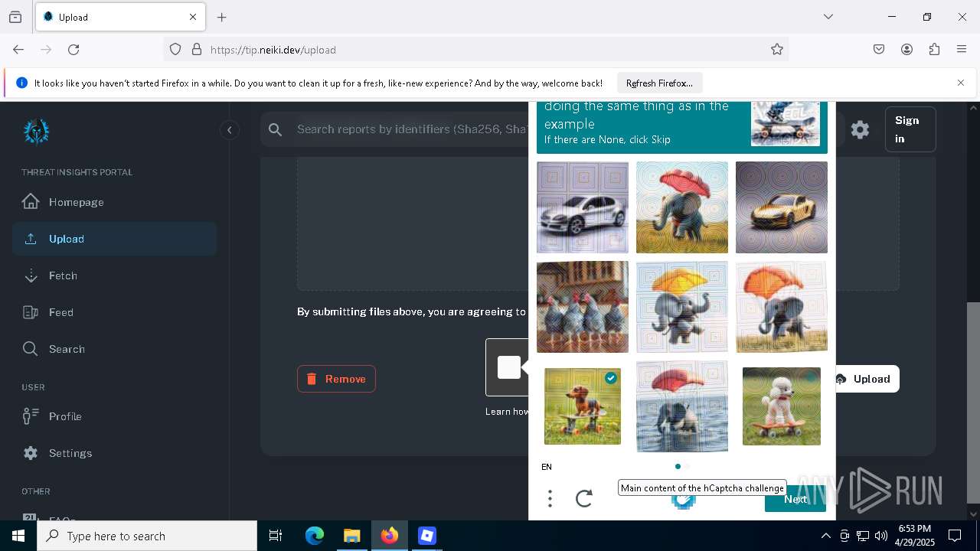Click the Refresh Firefox button

(x=659, y=83)
